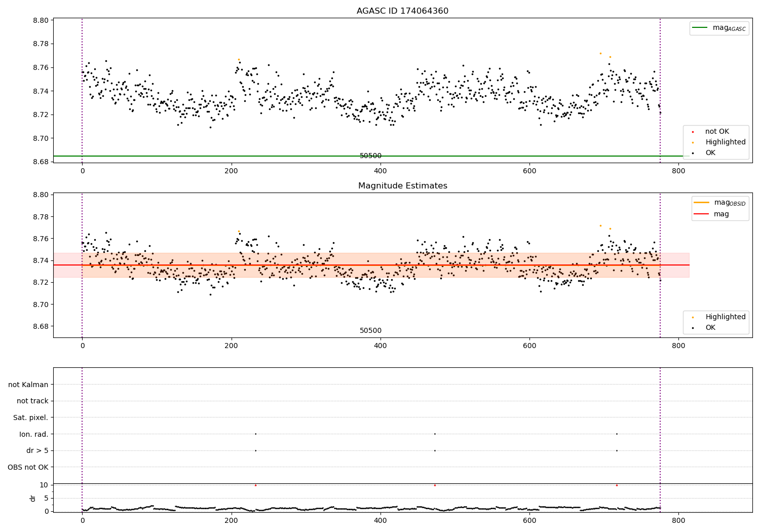Click the orange mag OBSID legend swatch
Image resolution: width=760 pixels, height=532 pixels.
(701, 203)
